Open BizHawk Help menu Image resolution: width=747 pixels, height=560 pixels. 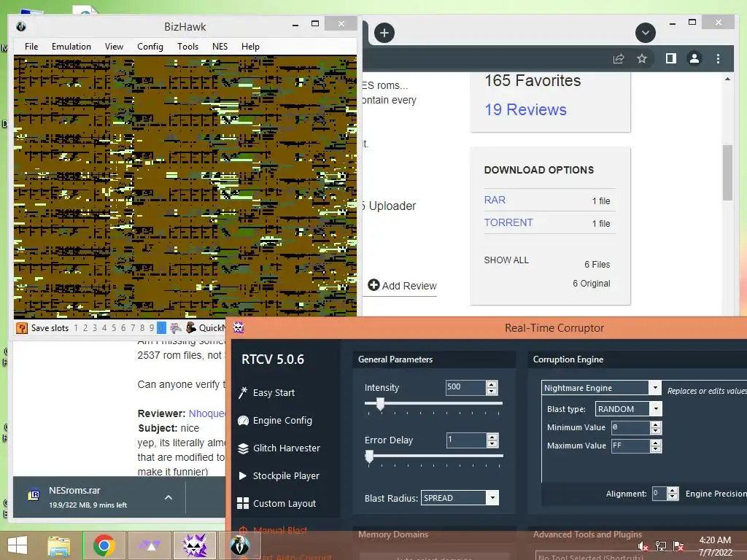(x=250, y=46)
